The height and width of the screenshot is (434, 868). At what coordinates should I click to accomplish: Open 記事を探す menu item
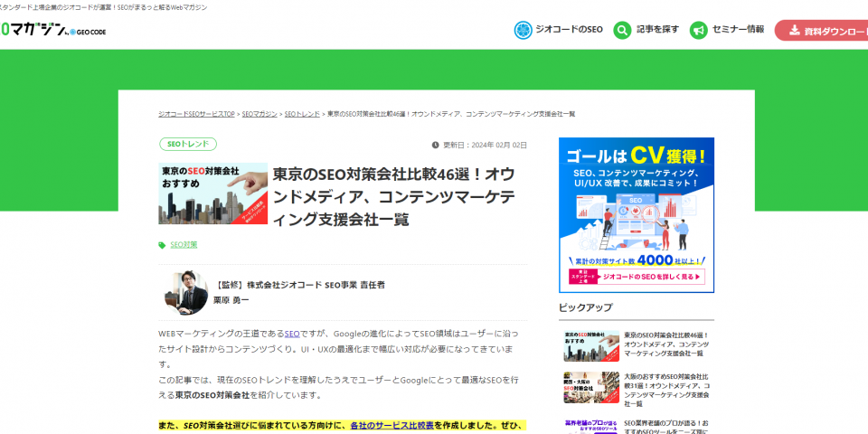coord(646,30)
